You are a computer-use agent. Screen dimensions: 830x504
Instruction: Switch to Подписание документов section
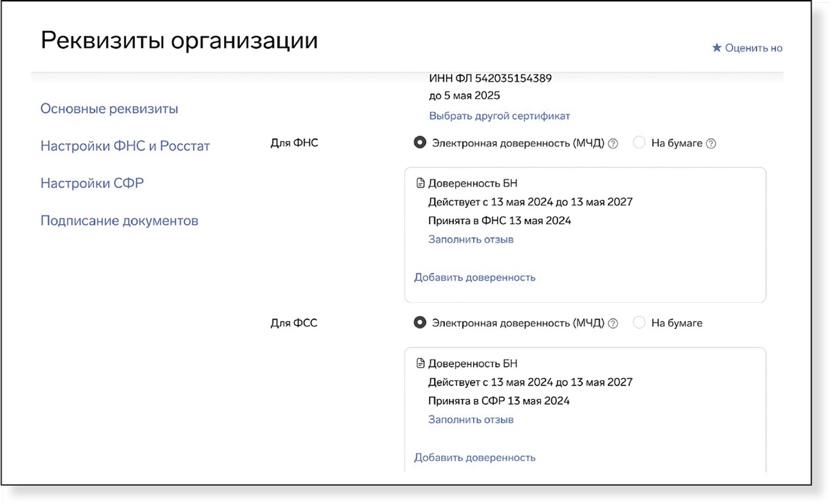tap(120, 221)
